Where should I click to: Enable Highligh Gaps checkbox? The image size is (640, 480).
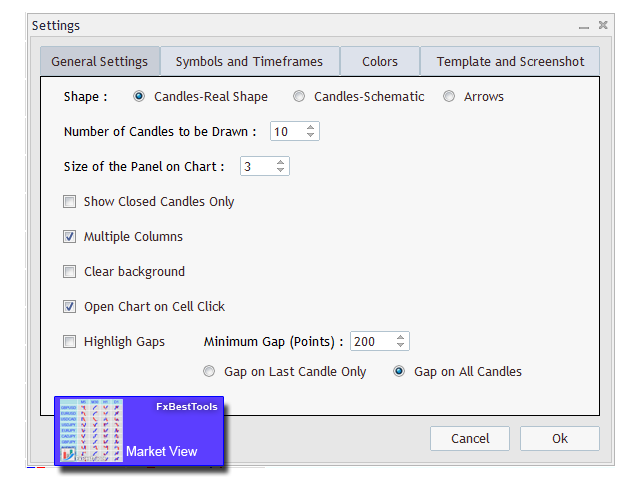[x=69, y=342]
